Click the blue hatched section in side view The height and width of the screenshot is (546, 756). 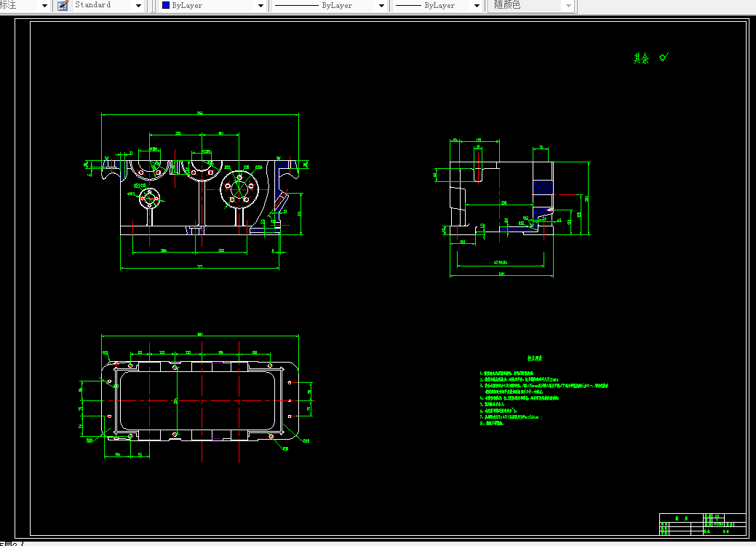pyautogui.click(x=543, y=187)
